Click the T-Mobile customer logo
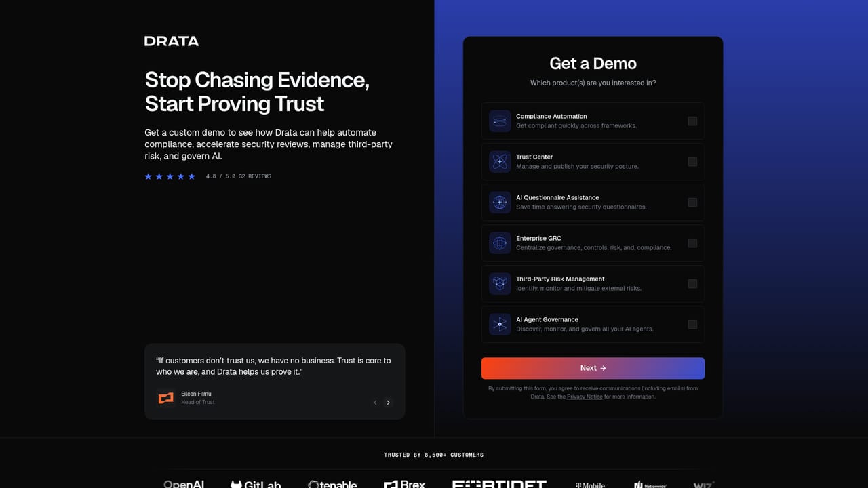Screen dimensions: 868x488 coord(590,485)
